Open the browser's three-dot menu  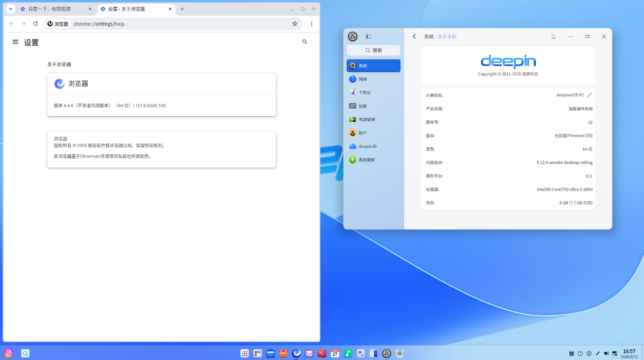tap(312, 24)
